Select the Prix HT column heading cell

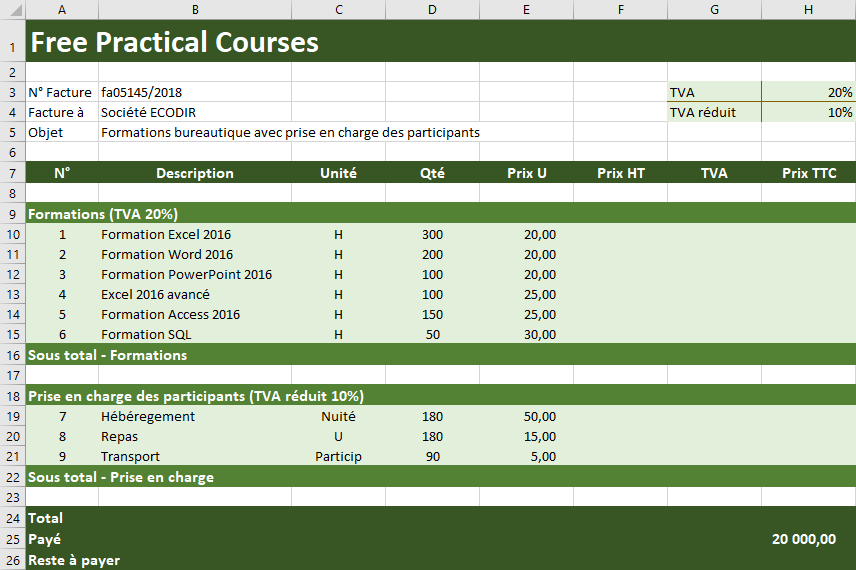tap(621, 173)
